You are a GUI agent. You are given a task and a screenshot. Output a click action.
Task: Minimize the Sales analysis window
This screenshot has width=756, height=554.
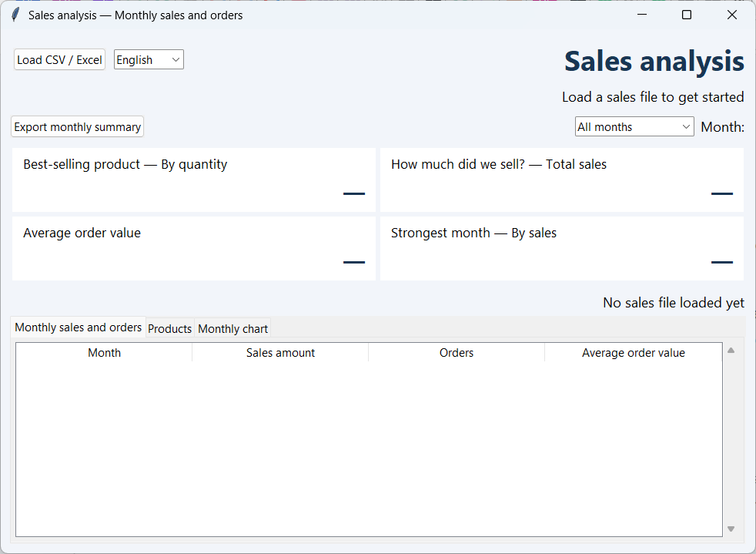click(642, 15)
